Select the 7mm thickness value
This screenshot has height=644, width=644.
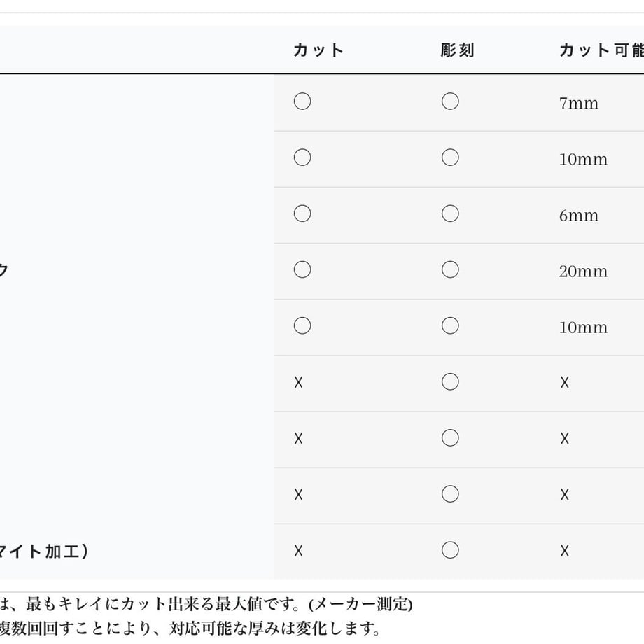pyautogui.click(x=578, y=103)
